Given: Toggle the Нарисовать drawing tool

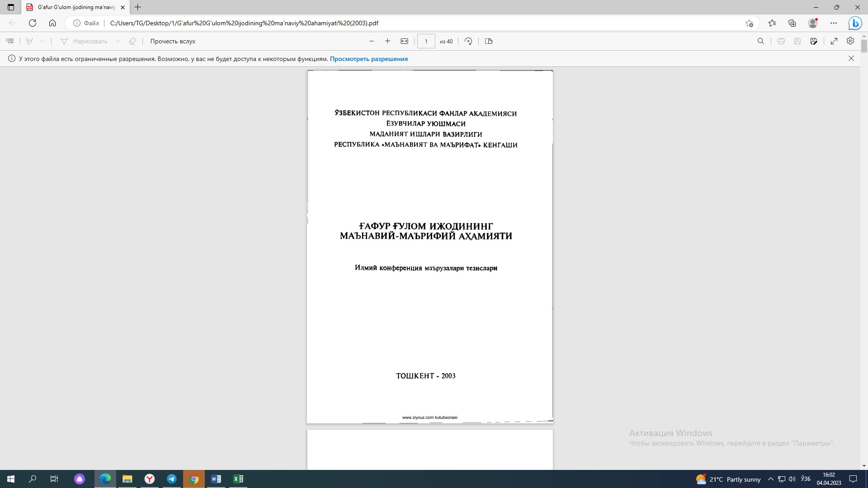Looking at the screenshot, I should pyautogui.click(x=84, y=41).
